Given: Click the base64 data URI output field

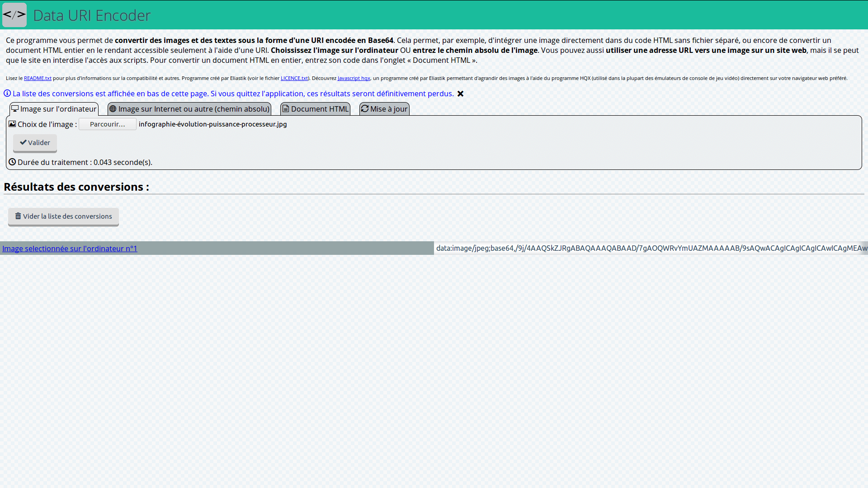Looking at the screenshot, I should pyautogui.click(x=650, y=248).
